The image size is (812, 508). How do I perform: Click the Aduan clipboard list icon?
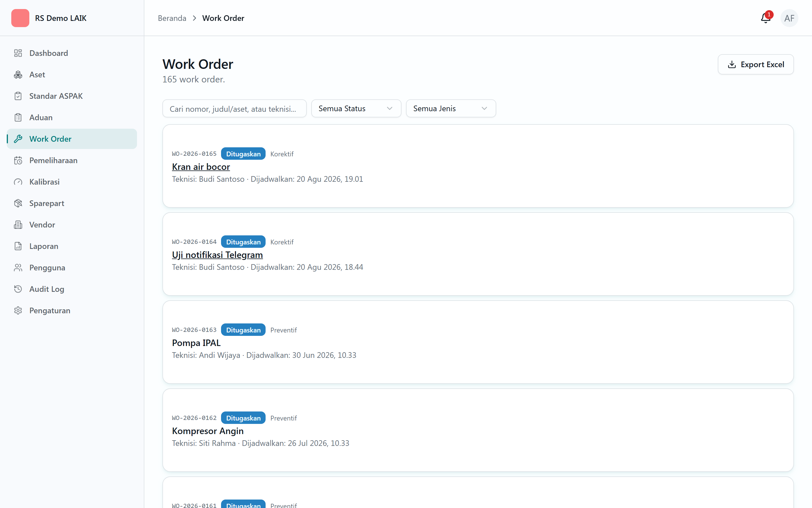tap(18, 118)
